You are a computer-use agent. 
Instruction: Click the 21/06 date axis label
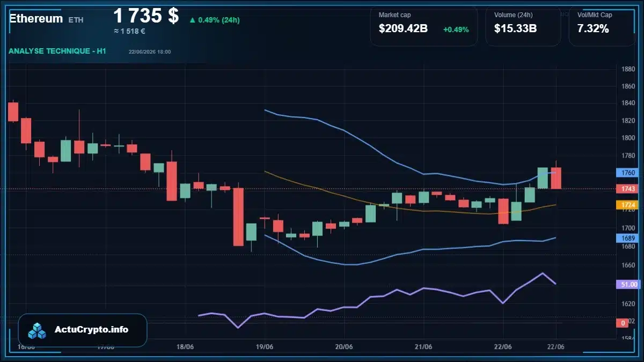pyautogui.click(x=423, y=347)
